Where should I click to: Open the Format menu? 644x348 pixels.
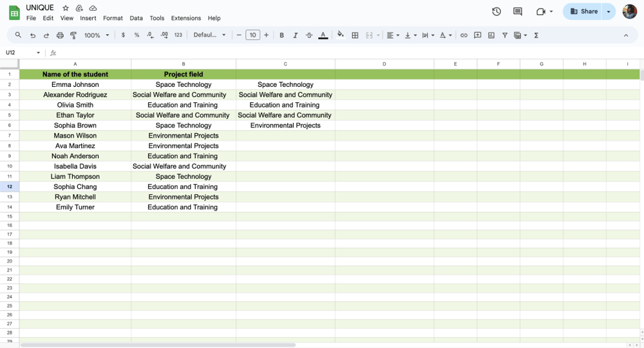[x=113, y=18]
